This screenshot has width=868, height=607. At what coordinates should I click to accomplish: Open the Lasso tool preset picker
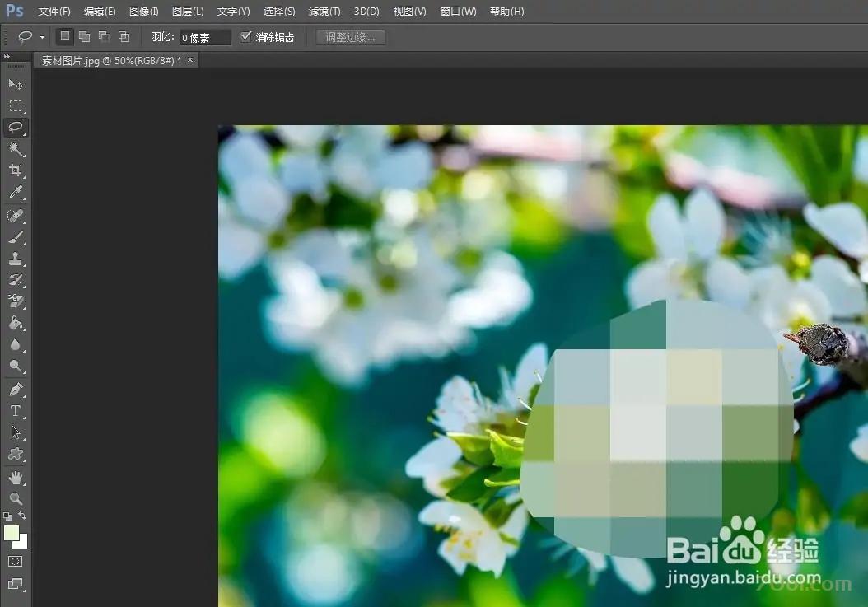click(43, 38)
